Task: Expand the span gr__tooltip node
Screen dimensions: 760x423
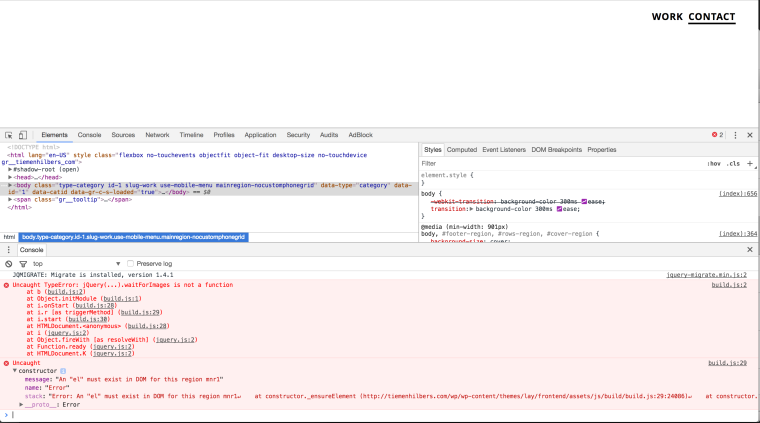Action: pos(10,199)
